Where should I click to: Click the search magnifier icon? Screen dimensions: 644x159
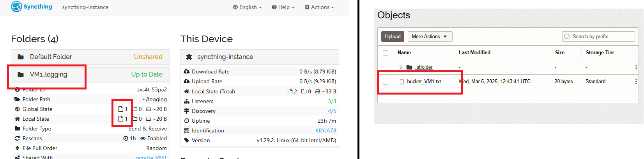[567, 36]
